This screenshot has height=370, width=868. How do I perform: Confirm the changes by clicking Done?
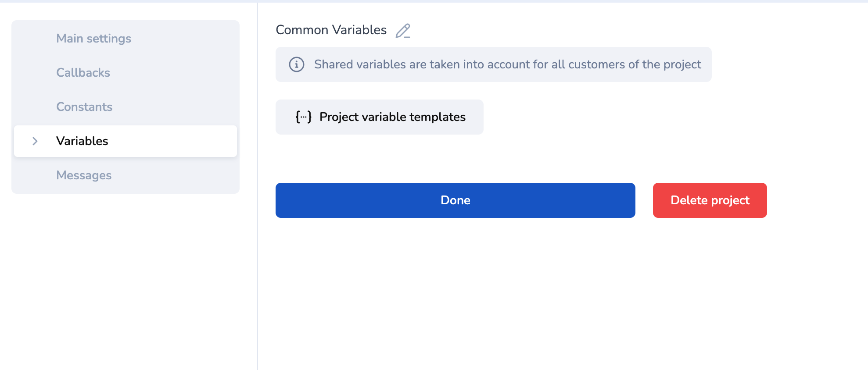(x=455, y=200)
